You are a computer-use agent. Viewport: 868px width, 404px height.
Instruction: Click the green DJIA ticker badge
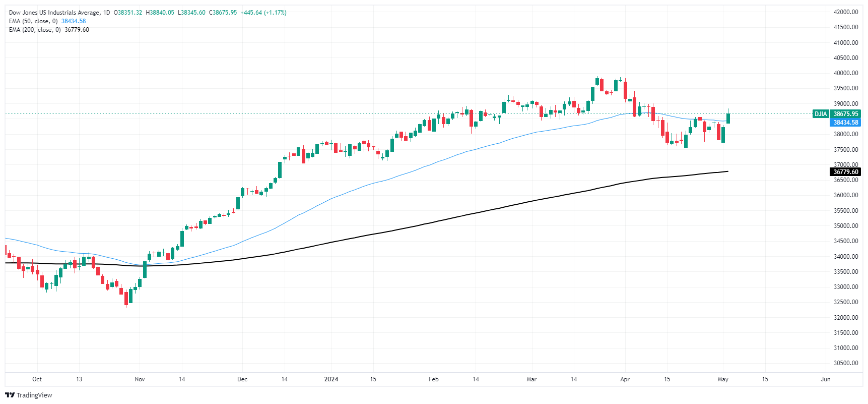coord(821,114)
